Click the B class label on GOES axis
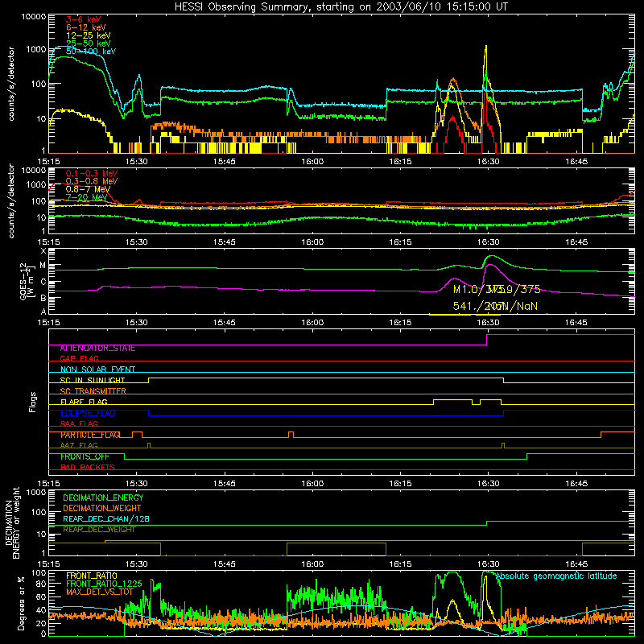The height and width of the screenshot is (644, 644). click(x=43, y=298)
